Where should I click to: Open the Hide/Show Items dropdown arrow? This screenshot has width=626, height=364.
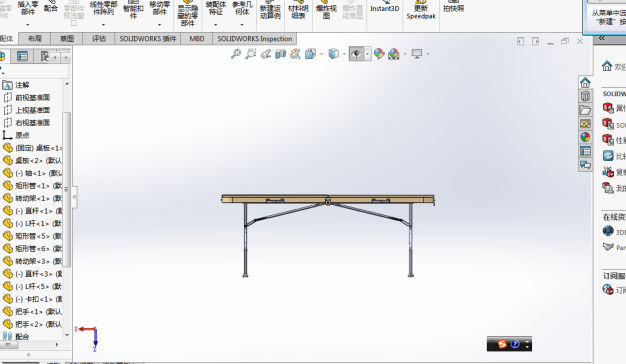pyautogui.click(x=367, y=54)
